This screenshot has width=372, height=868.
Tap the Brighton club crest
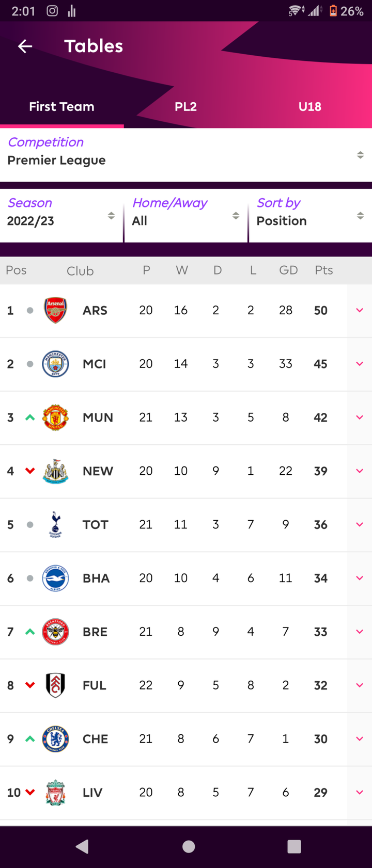pos(55,578)
